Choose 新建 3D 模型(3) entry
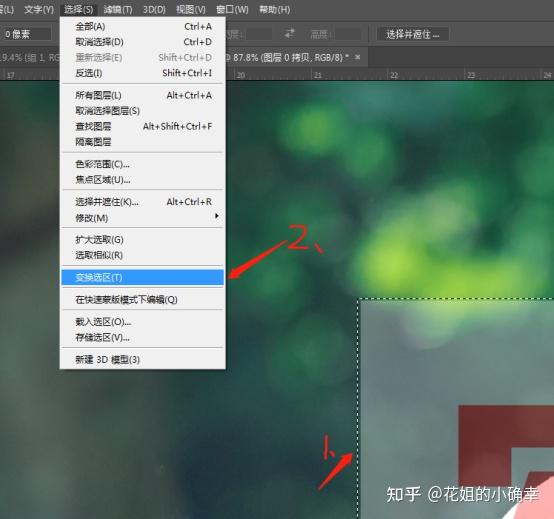 [143, 360]
